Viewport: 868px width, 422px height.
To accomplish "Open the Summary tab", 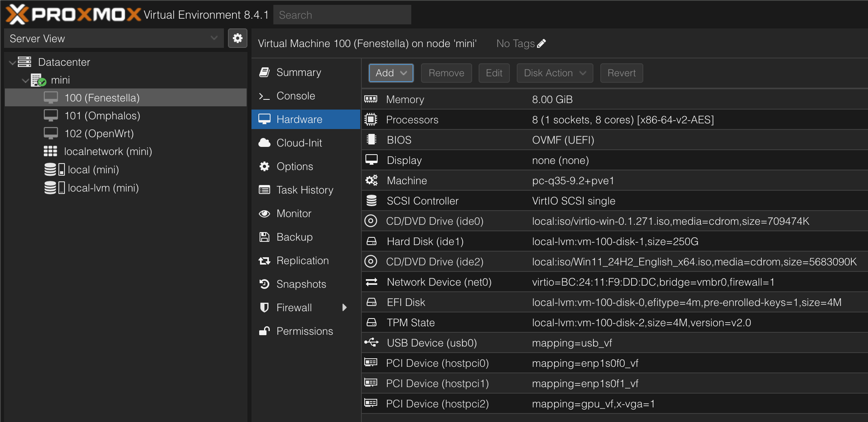I will click(306, 72).
